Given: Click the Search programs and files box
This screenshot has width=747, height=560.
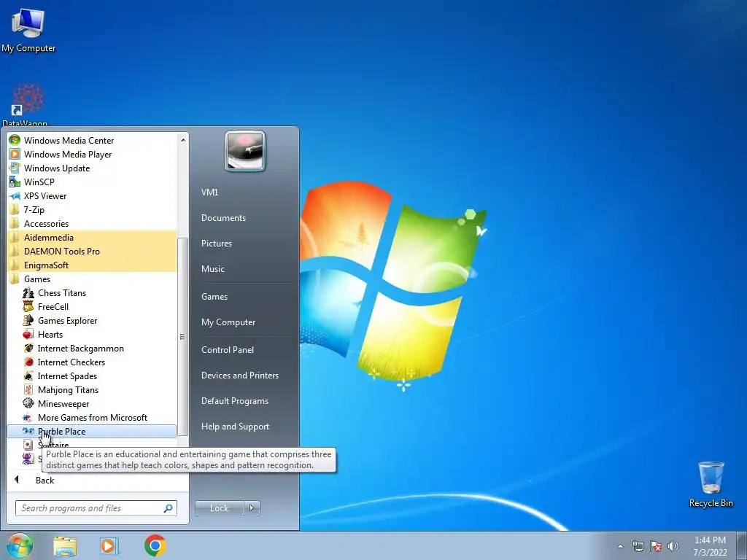Looking at the screenshot, I should coord(96,508).
